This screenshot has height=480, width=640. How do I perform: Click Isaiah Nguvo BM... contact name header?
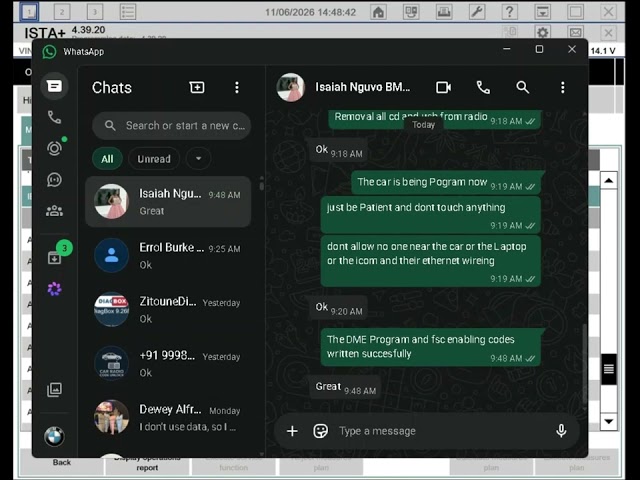362,87
